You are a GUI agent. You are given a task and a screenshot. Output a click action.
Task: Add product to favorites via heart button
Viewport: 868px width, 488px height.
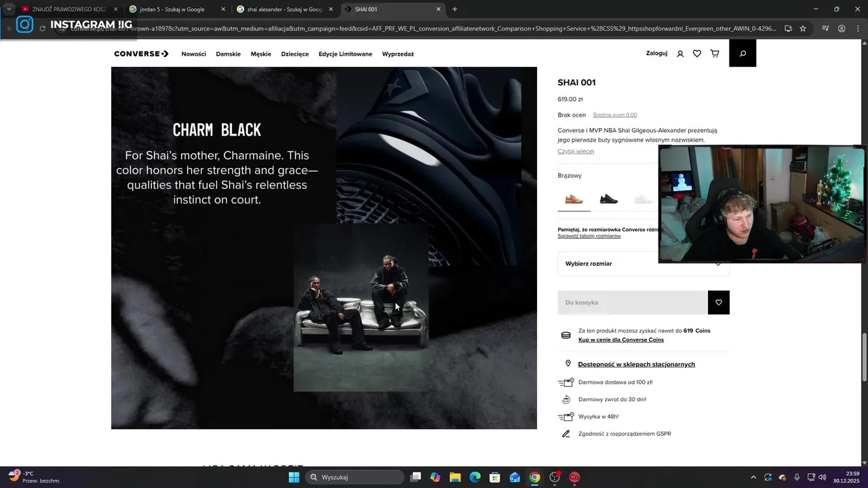click(719, 302)
